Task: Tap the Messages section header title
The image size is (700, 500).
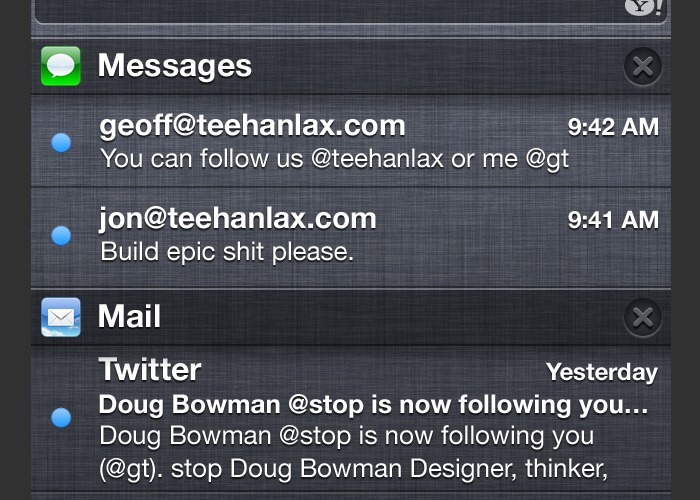Action: (175, 66)
